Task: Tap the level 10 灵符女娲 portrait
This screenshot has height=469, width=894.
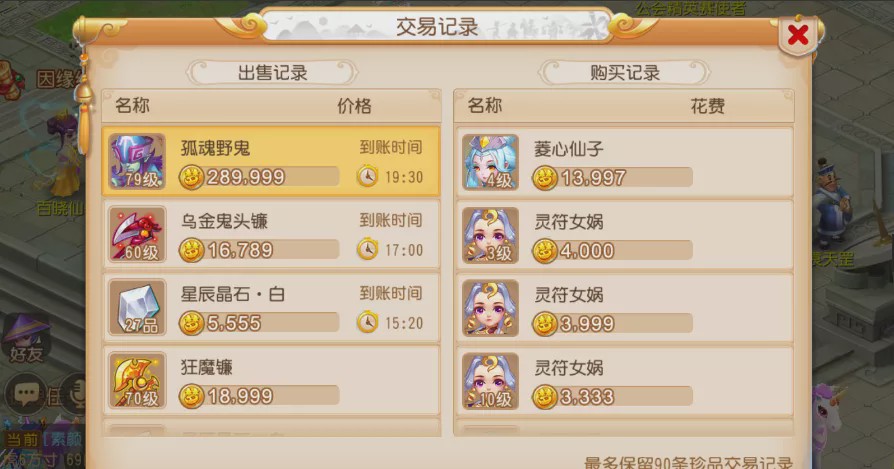Action: tap(490, 381)
